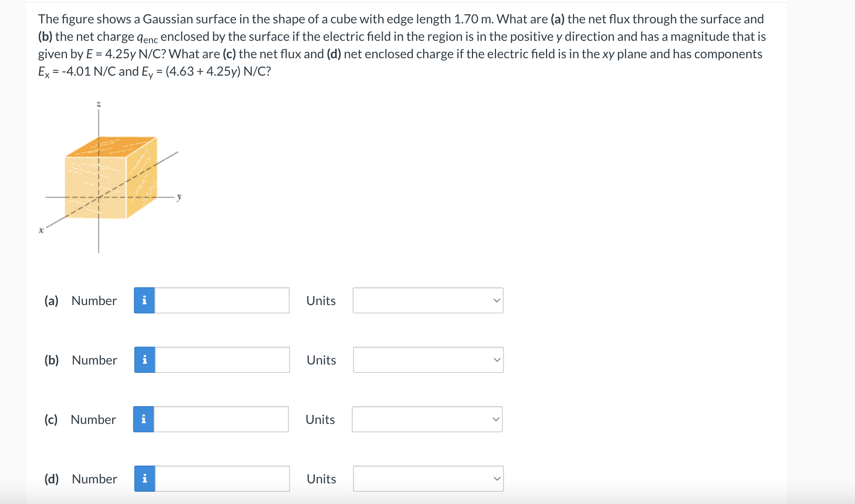Click the info icon next to answer (d)

click(145, 479)
